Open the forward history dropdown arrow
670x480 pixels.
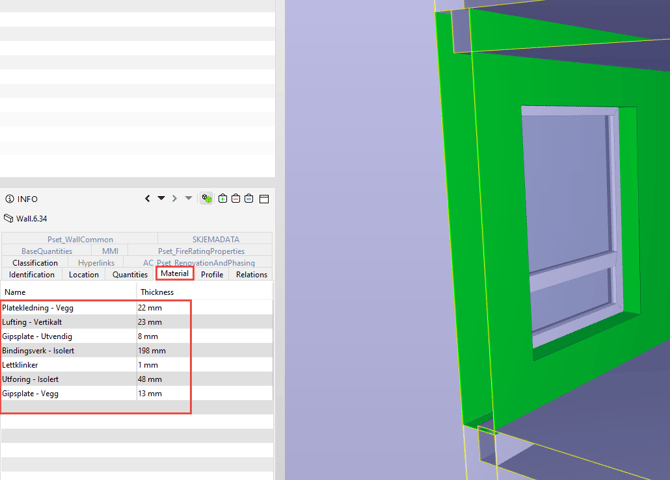click(188, 198)
